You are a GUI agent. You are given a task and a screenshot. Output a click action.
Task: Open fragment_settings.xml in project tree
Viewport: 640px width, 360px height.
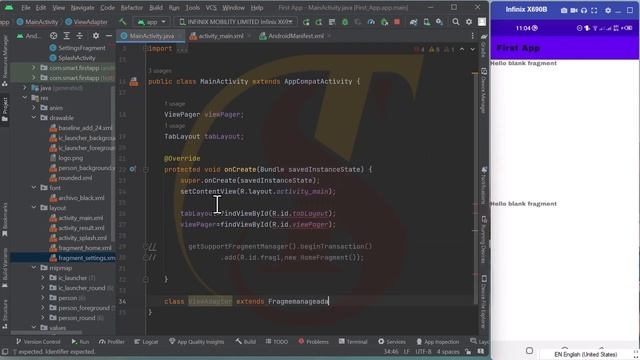[82, 258]
